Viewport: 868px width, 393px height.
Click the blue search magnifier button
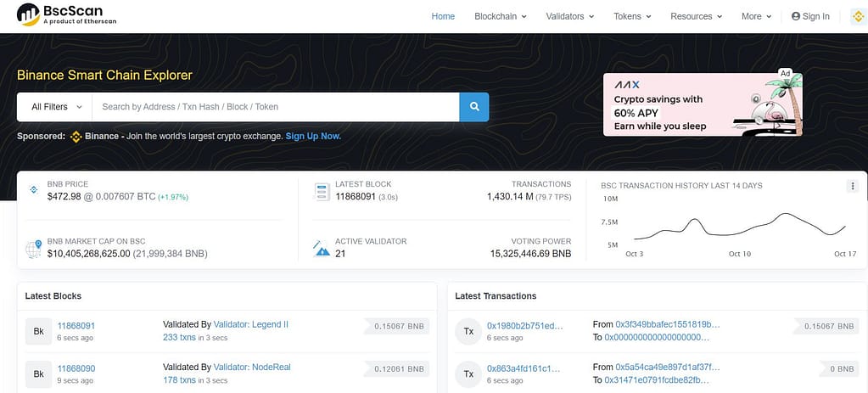pyautogui.click(x=473, y=107)
